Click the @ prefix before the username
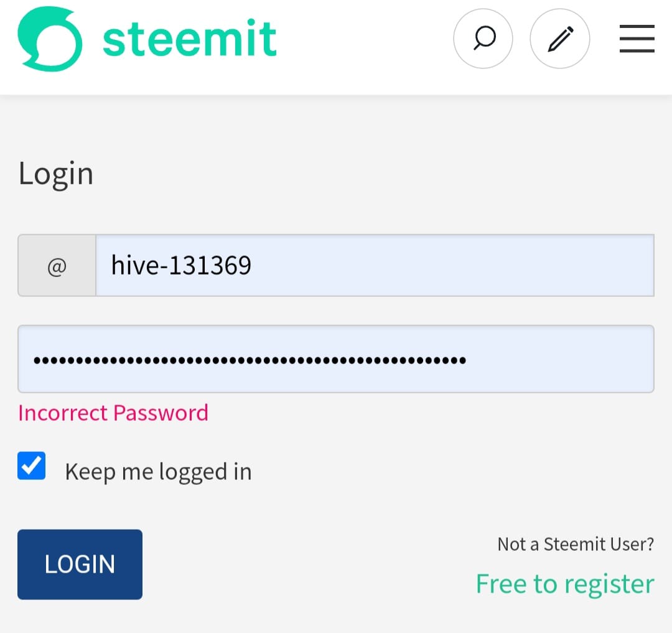Image resolution: width=672 pixels, height=633 pixels. coord(57,266)
